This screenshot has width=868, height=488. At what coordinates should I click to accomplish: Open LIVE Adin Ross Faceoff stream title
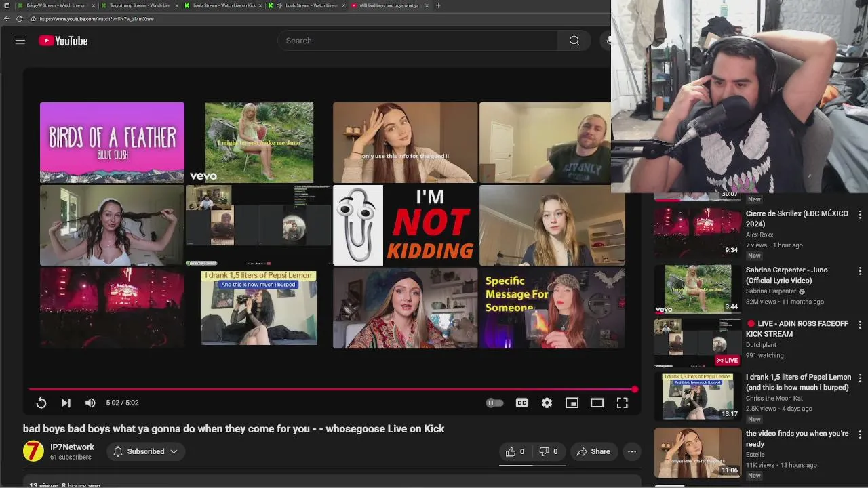pos(797,329)
